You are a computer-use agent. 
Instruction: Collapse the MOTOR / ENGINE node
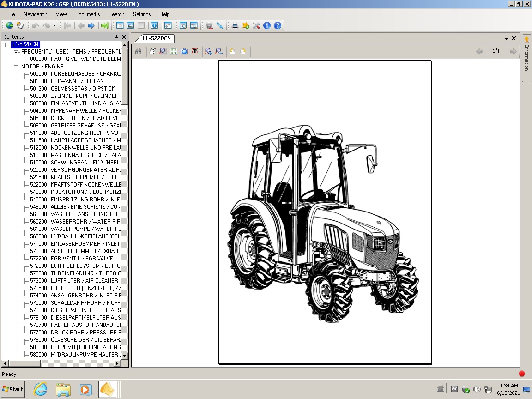point(16,67)
